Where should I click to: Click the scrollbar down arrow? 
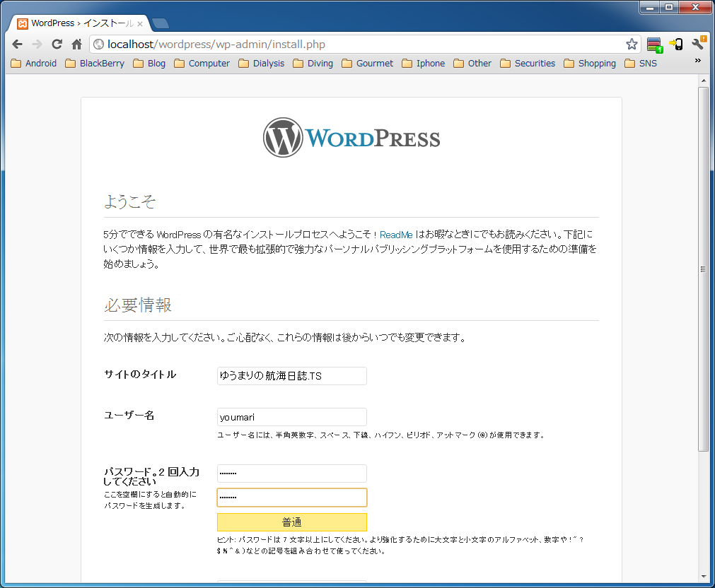pos(703,577)
